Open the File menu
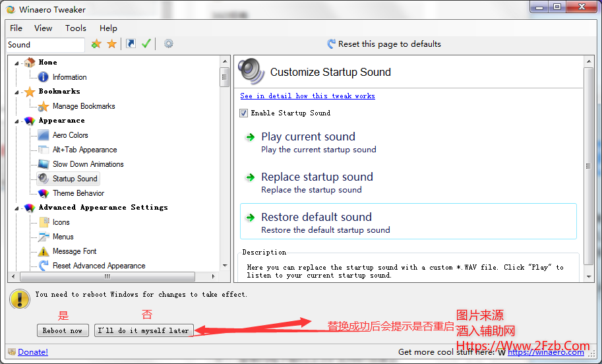Viewport: 602px width, 364px height. tap(16, 28)
